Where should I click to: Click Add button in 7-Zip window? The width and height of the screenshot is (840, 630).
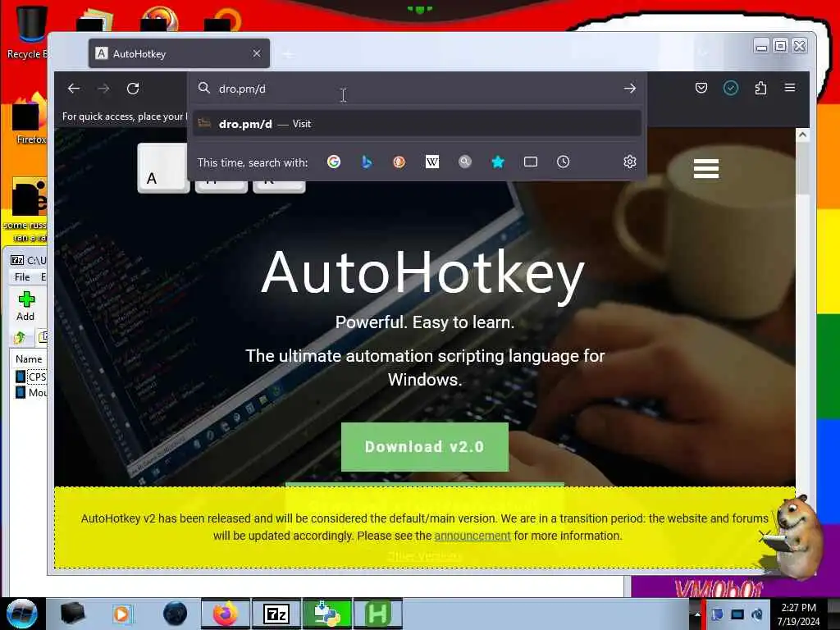[25, 307]
